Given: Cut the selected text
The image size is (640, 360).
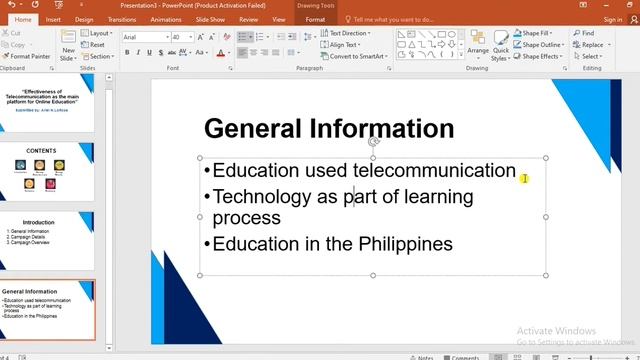Looking at the screenshot, I should pyautogui.click(x=11, y=33).
